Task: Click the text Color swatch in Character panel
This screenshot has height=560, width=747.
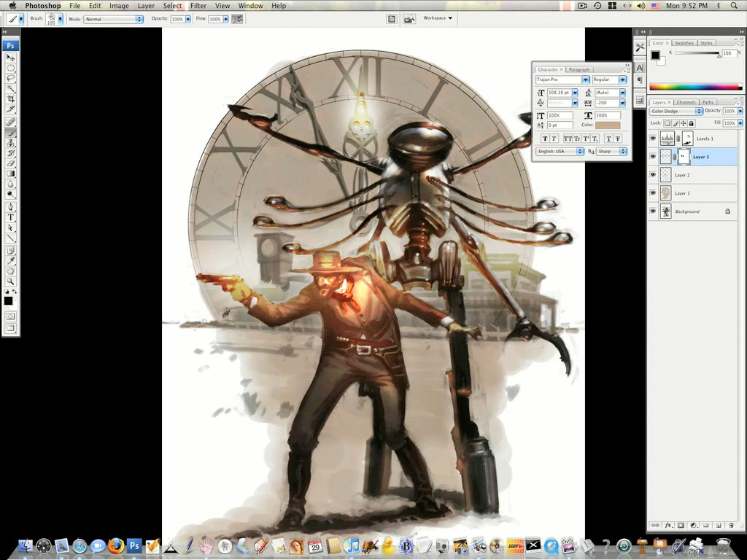Action: 608,125
